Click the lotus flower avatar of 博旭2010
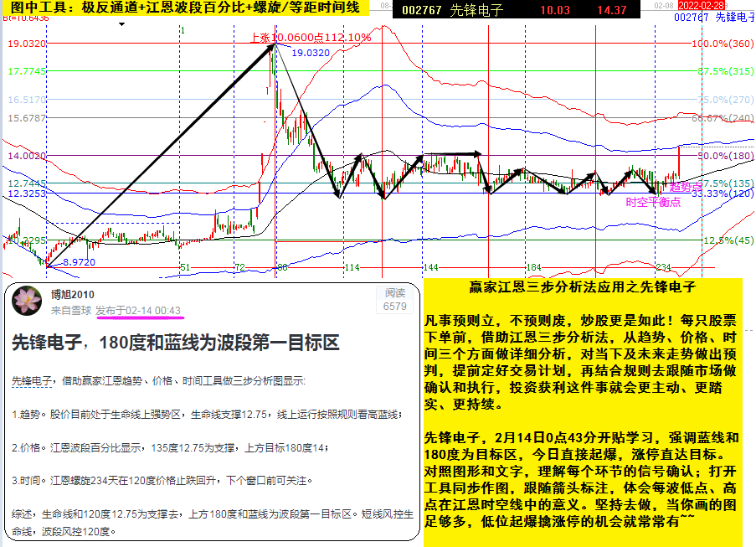The width and height of the screenshot is (756, 547). 27,301
